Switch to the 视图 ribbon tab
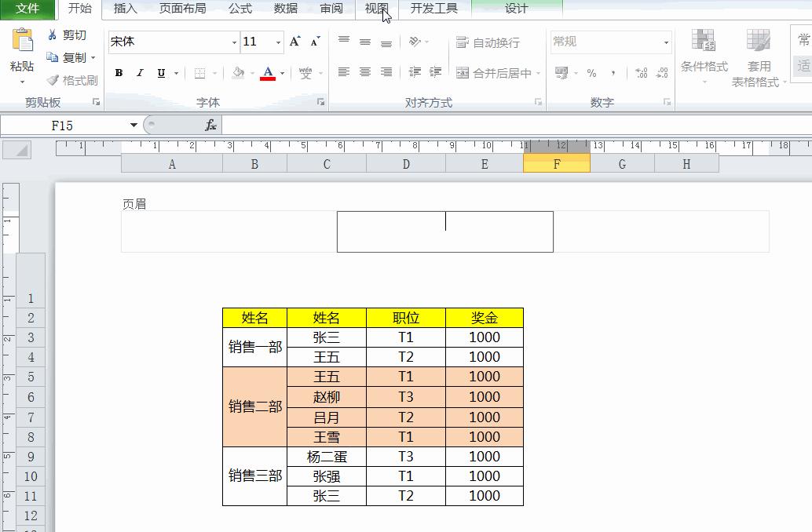 (x=376, y=9)
